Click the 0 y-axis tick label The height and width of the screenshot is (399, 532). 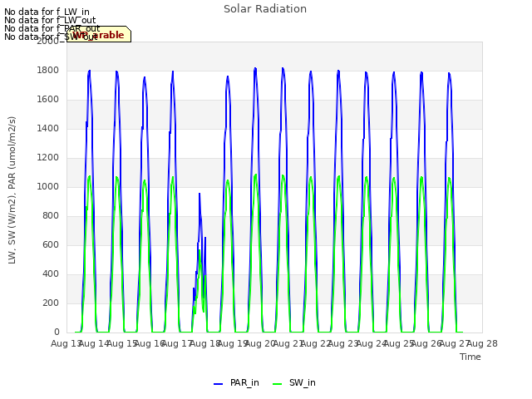click(x=57, y=332)
